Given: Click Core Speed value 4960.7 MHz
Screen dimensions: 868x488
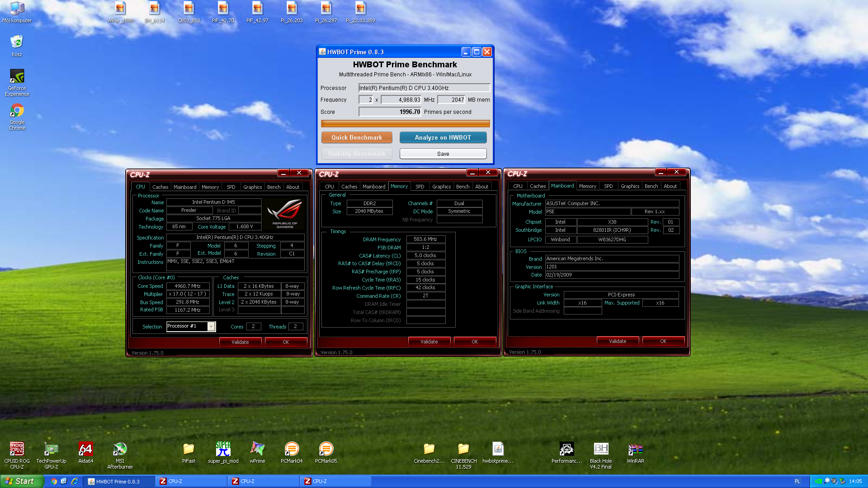Looking at the screenshot, I should click(x=188, y=286).
